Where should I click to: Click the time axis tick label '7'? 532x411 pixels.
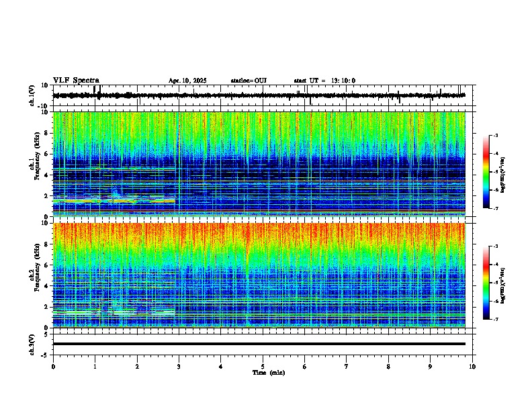pyautogui.click(x=347, y=367)
